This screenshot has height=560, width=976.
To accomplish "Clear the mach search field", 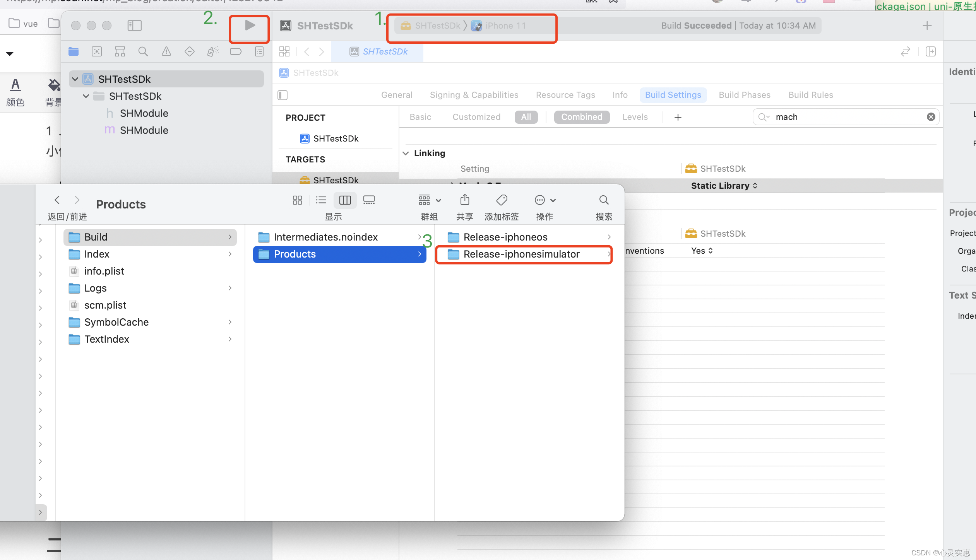I will [931, 117].
